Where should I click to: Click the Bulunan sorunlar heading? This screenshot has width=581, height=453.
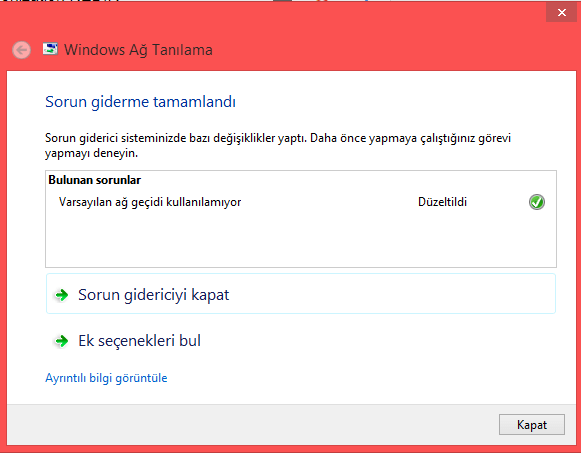[x=94, y=180]
